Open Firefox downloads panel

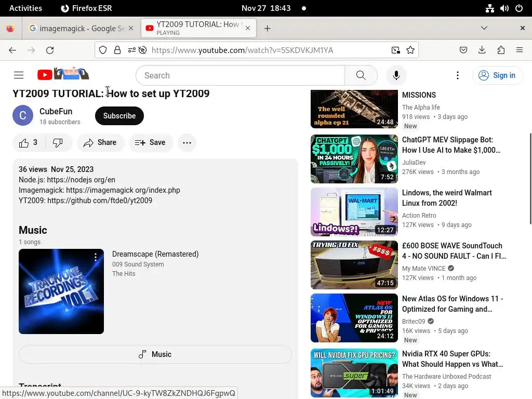tap(482, 50)
